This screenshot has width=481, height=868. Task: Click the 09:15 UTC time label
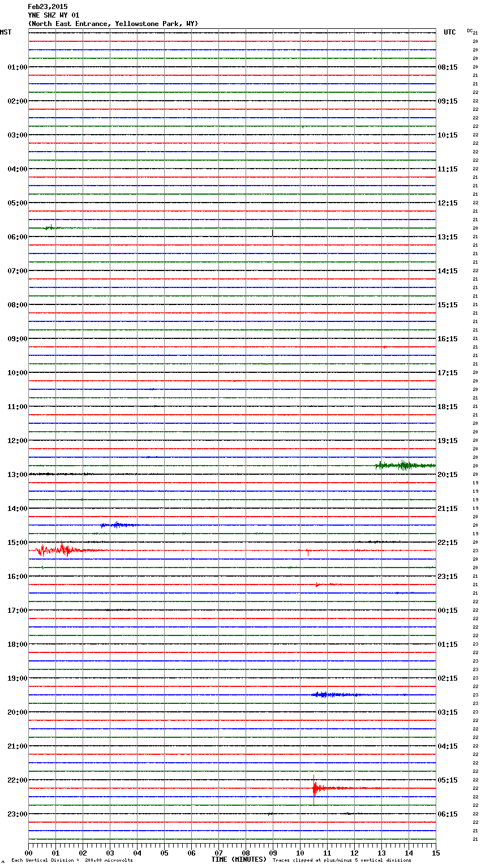pos(448,101)
